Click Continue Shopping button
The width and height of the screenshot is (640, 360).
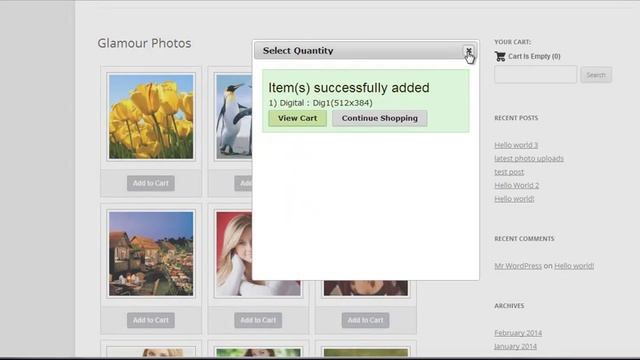click(x=380, y=118)
